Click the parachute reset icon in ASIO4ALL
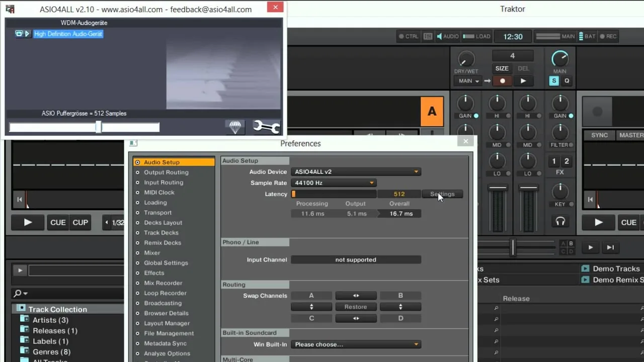This screenshot has width=644, height=362. [x=235, y=127]
